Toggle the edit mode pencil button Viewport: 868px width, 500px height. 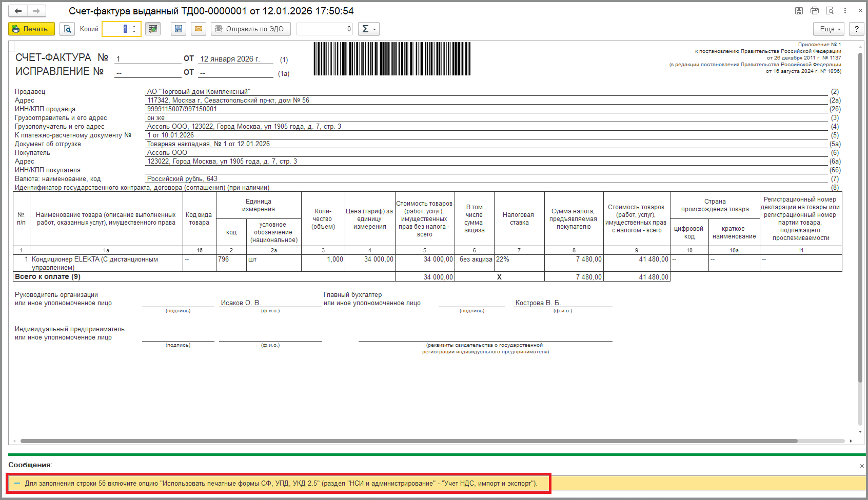(153, 29)
